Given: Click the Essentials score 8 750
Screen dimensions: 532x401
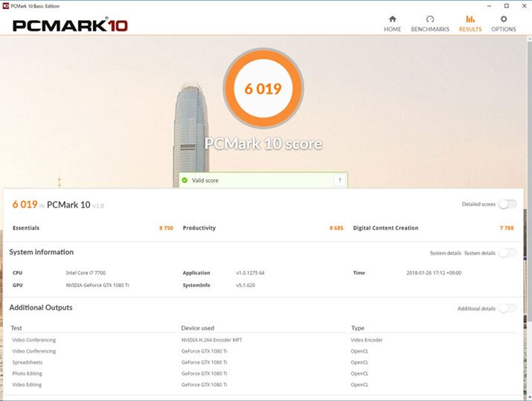Looking at the screenshot, I should click(x=166, y=228).
